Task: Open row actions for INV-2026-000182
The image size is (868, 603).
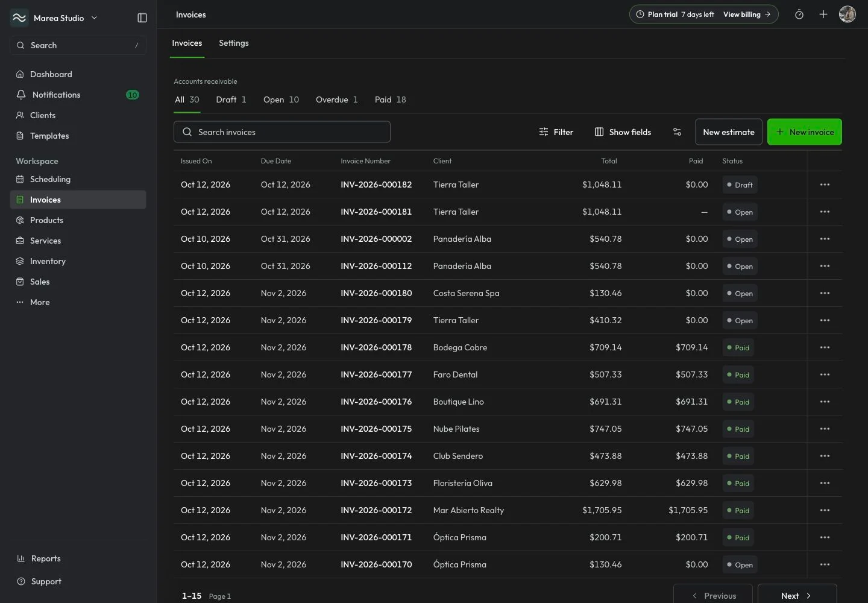Action: (825, 185)
